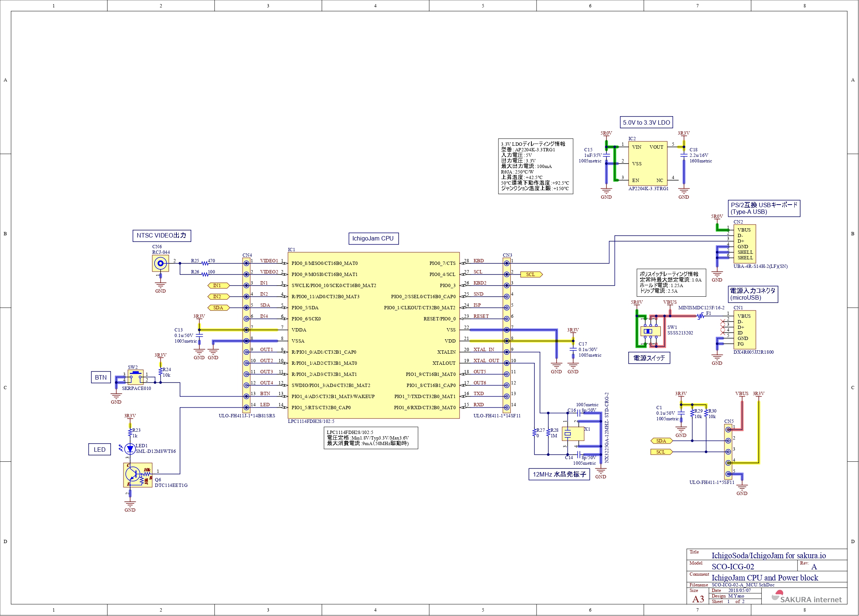The image size is (859, 616).
Task: Select the X1 crystal oscillator symbol
Action: [573, 434]
